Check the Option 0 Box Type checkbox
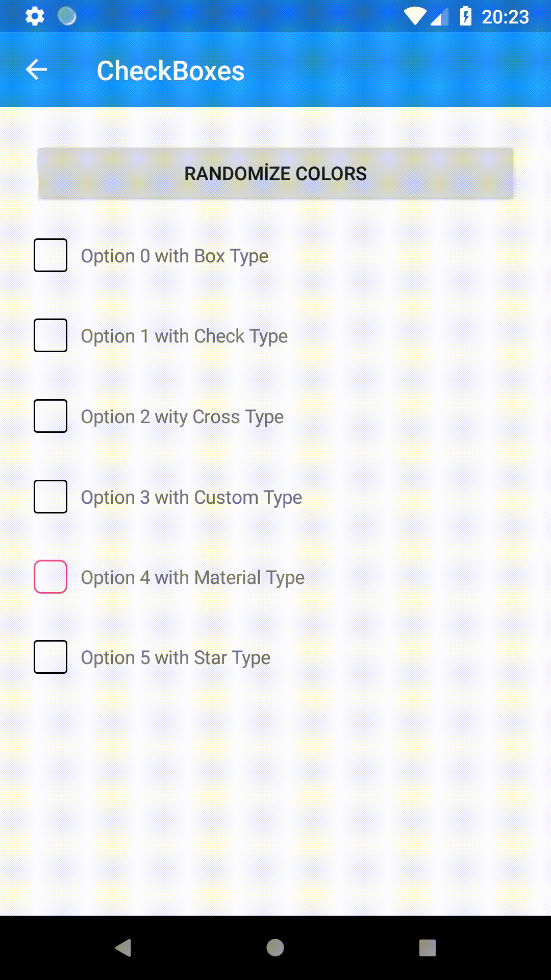551x980 pixels. coord(51,255)
